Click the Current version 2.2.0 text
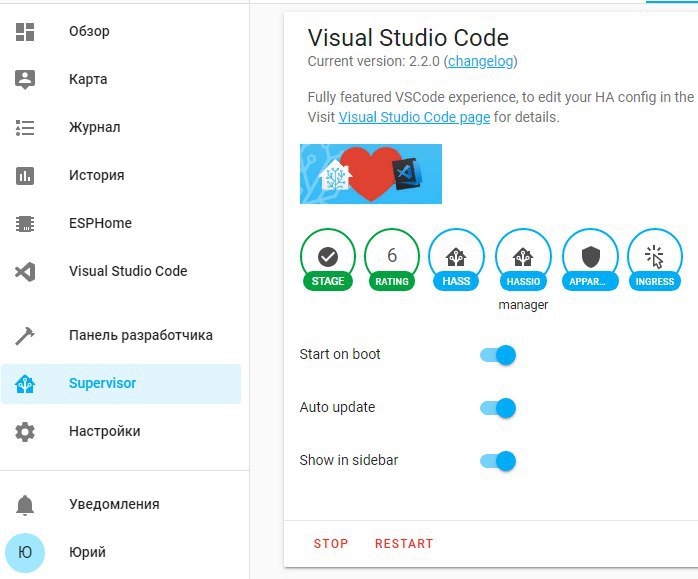 374,61
